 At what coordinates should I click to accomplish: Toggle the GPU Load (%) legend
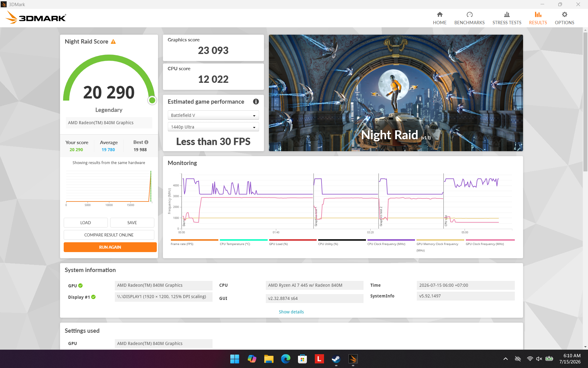click(292, 242)
